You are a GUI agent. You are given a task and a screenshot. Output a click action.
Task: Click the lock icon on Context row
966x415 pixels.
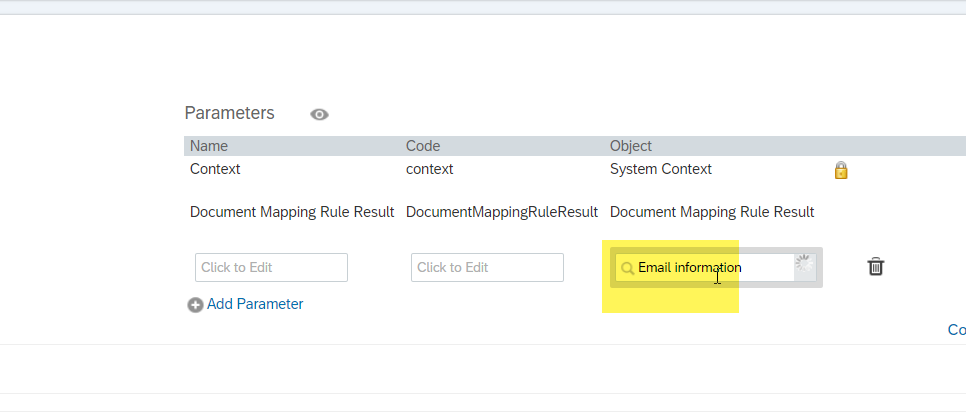tap(841, 170)
